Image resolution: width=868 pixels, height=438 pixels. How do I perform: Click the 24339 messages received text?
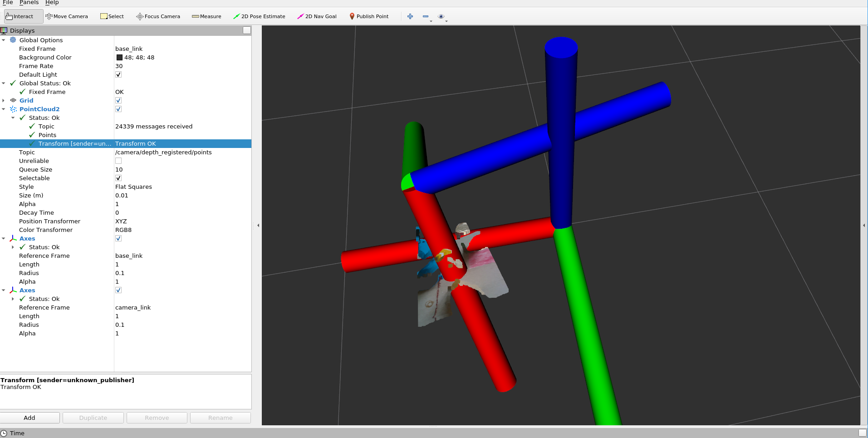click(154, 126)
